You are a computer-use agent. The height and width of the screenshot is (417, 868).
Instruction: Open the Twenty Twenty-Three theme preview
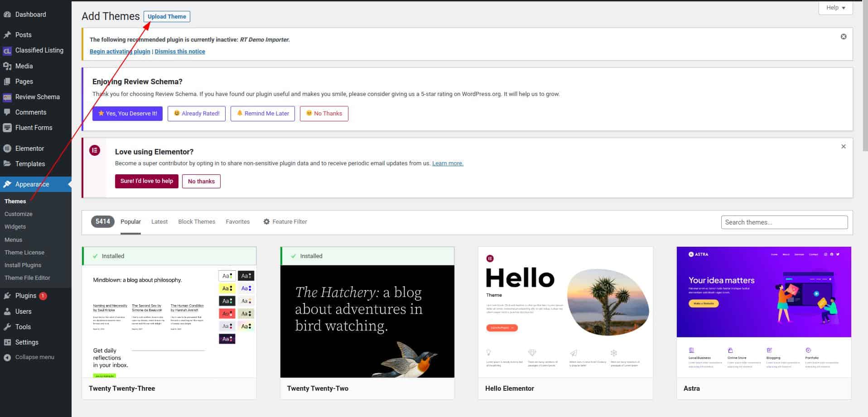point(169,321)
